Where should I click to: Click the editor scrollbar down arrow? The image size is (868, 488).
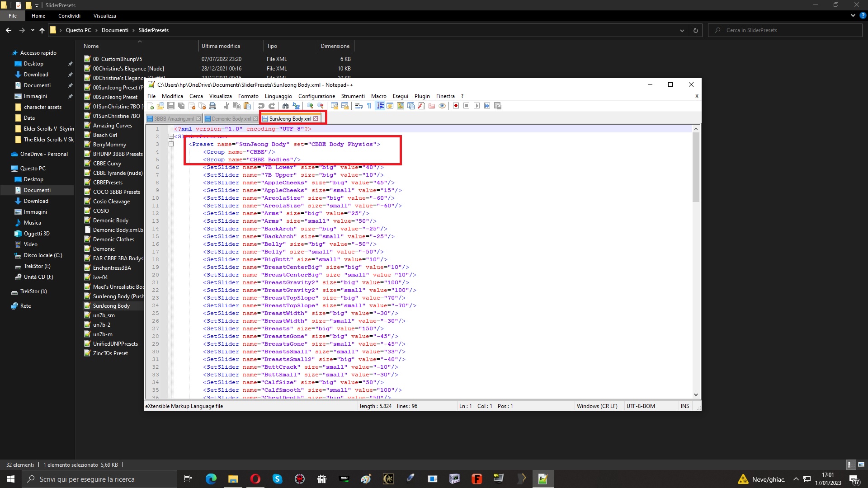pyautogui.click(x=696, y=394)
